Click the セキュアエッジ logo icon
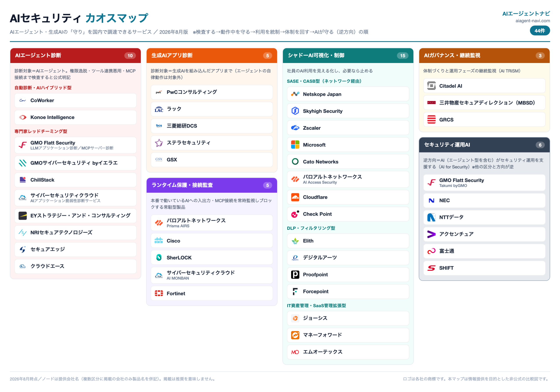Viewport: 560px width, 392px height. tap(23, 249)
